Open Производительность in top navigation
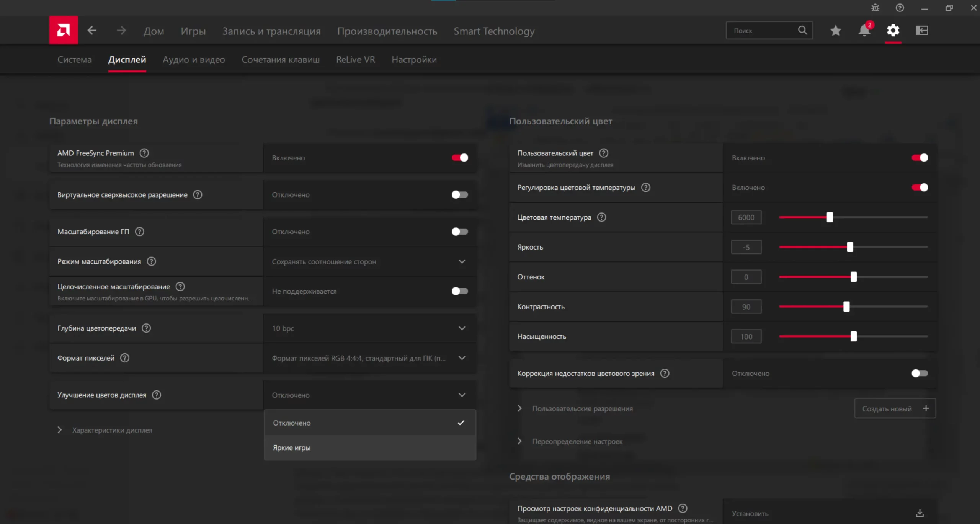This screenshot has width=980, height=524. [x=387, y=31]
